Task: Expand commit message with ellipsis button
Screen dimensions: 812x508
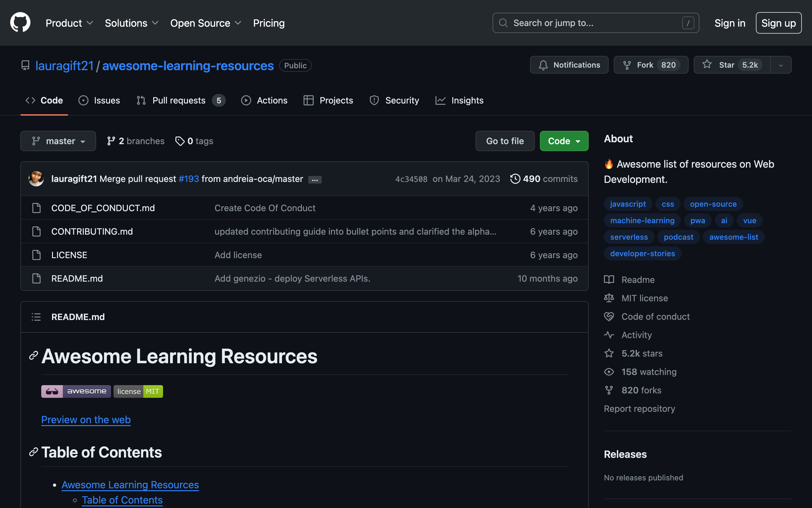Action: coord(315,180)
